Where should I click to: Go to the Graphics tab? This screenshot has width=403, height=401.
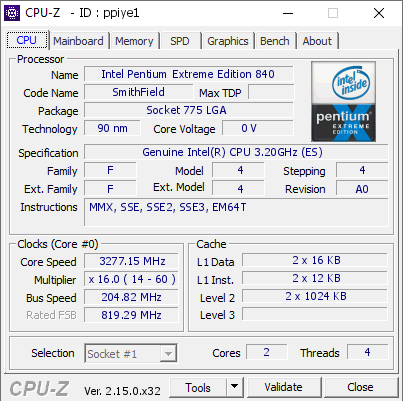[x=228, y=41]
